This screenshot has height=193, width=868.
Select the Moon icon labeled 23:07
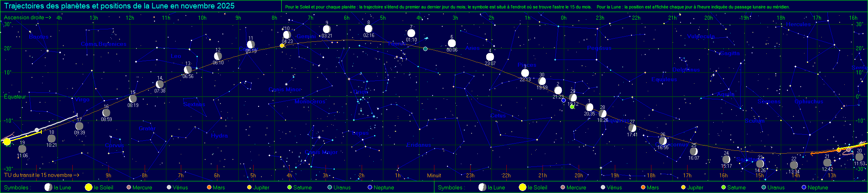click(490, 57)
